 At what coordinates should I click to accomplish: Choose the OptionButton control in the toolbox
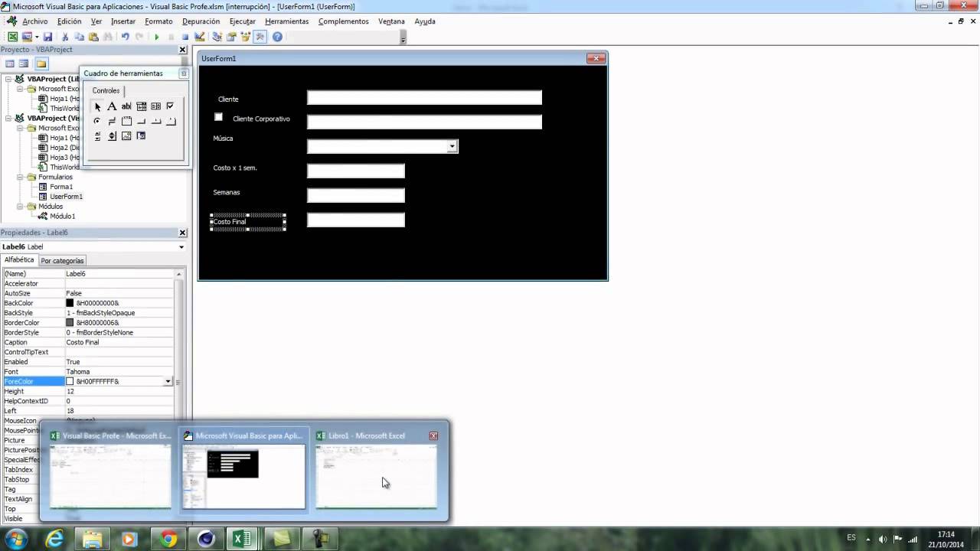[x=97, y=121]
